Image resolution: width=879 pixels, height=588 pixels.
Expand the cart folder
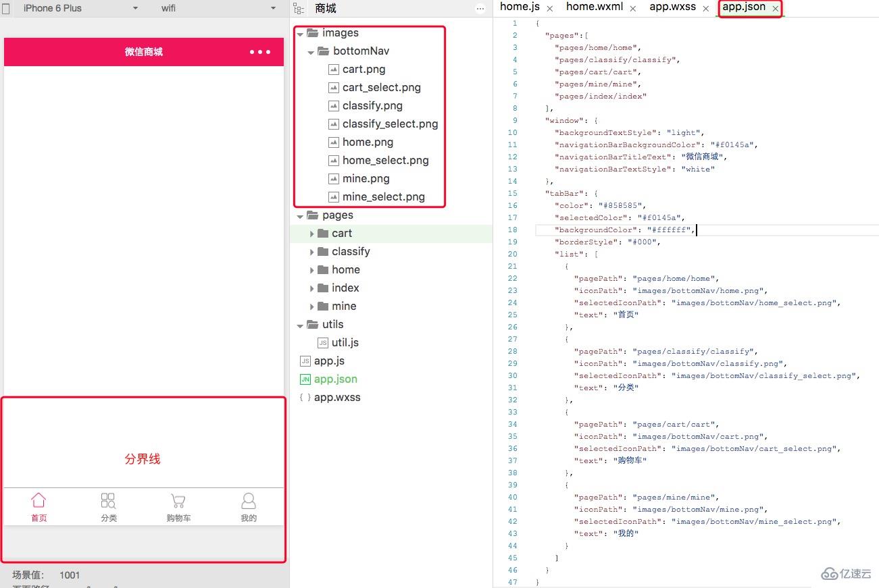tap(311, 234)
